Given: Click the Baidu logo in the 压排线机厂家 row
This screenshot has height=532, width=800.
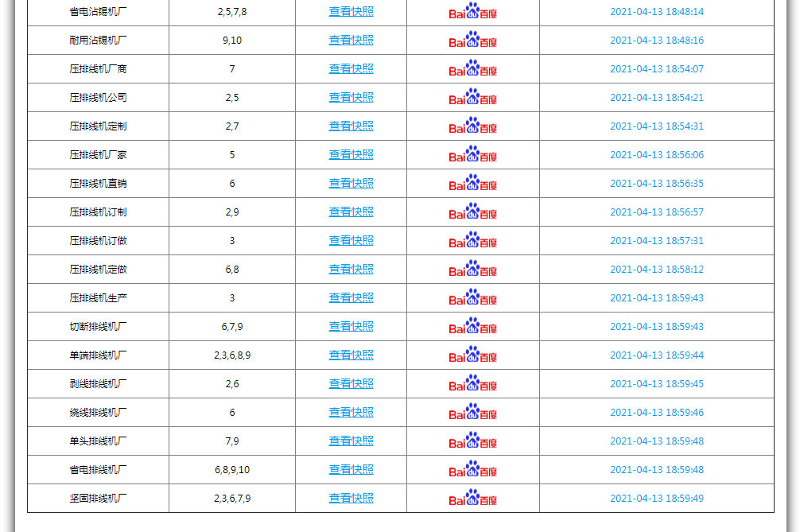Looking at the screenshot, I should [472, 154].
